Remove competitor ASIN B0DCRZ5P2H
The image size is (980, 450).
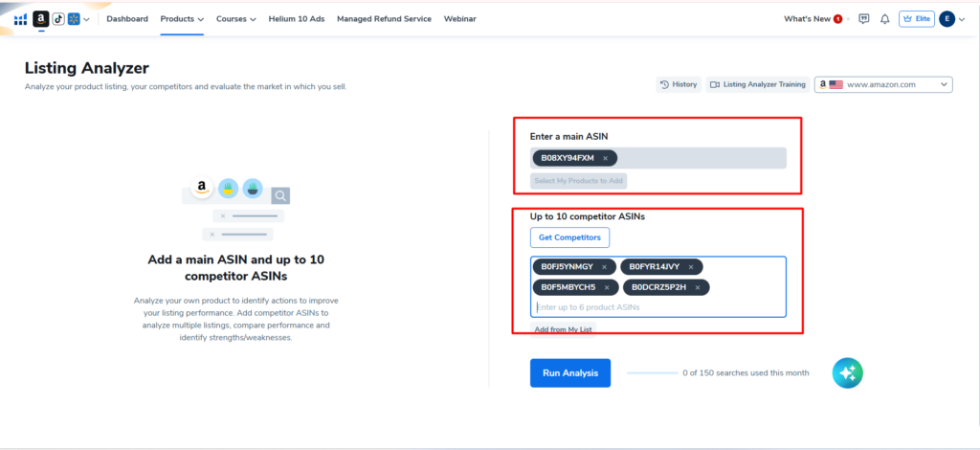point(698,287)
